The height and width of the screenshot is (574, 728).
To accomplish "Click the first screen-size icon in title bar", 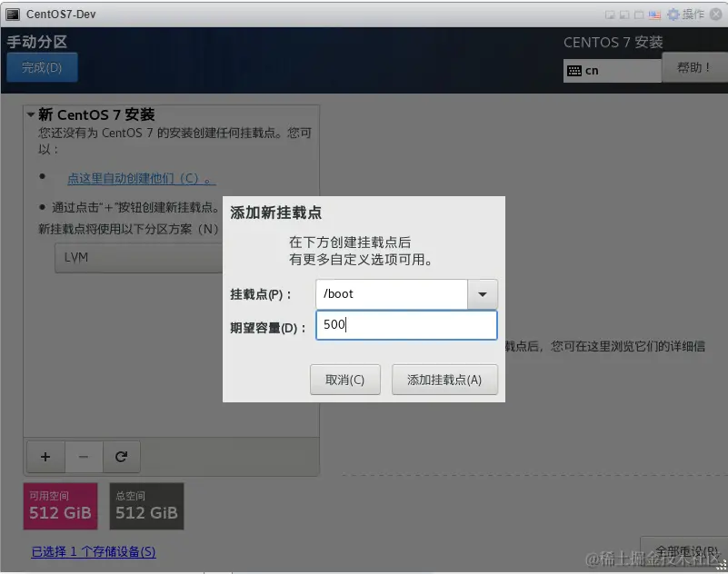I will point(610,15).
